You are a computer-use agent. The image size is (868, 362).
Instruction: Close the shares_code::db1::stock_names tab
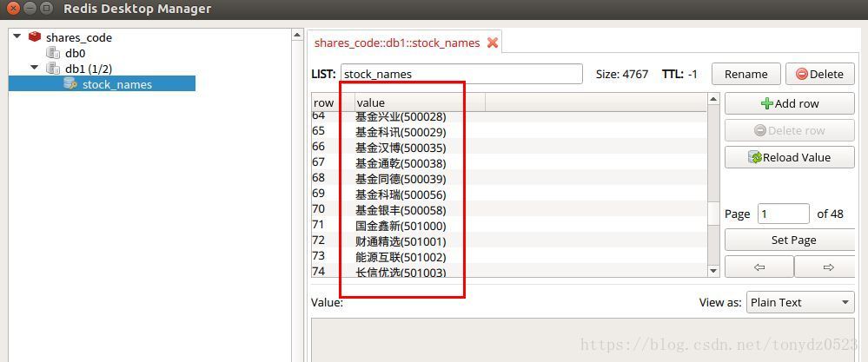click(x=492, y=43)
